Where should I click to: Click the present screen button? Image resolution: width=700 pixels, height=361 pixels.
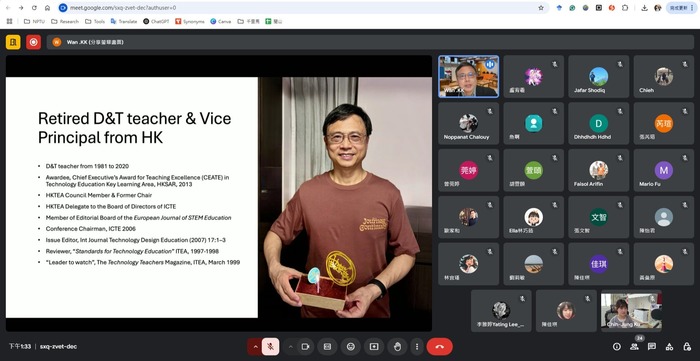click(x=374, y=347)
